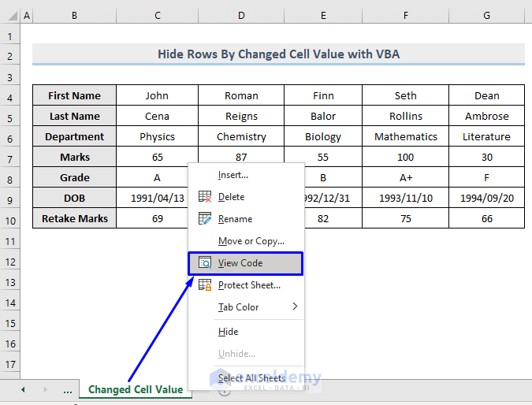The width and height of the screenshot is (532, 405).
Task: Select the Retake Marks label cell
Action: tap(75, 218)
